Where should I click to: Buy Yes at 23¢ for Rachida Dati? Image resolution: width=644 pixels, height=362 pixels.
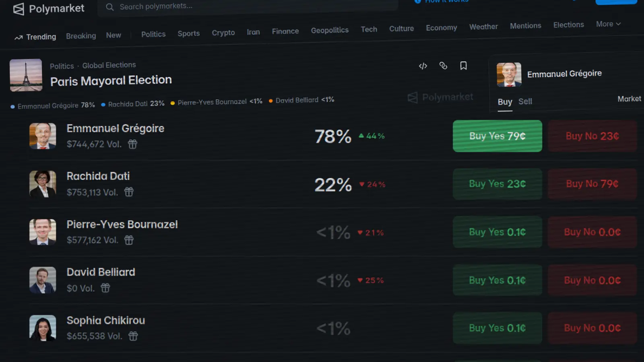coord(497,184)
